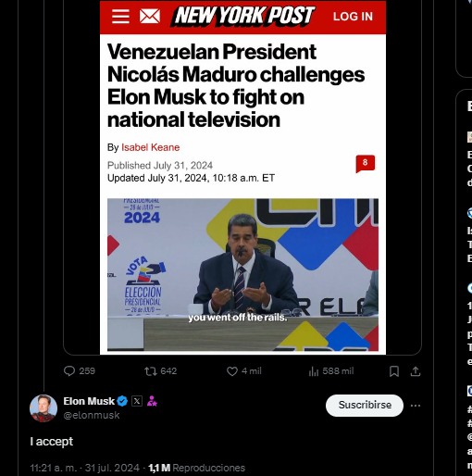Screen dimensions: 472x476
Task: Open the reply comments on quoted post
Action: [x=80, y=370]
